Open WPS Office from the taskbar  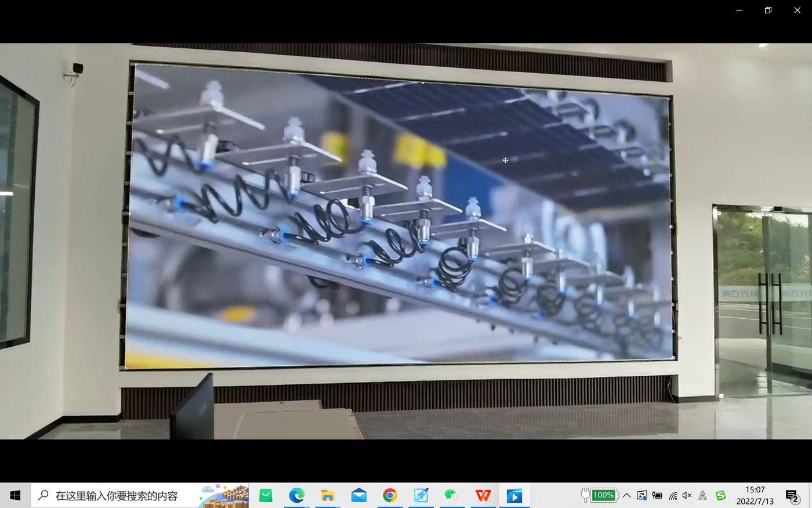tap(483, 495)
